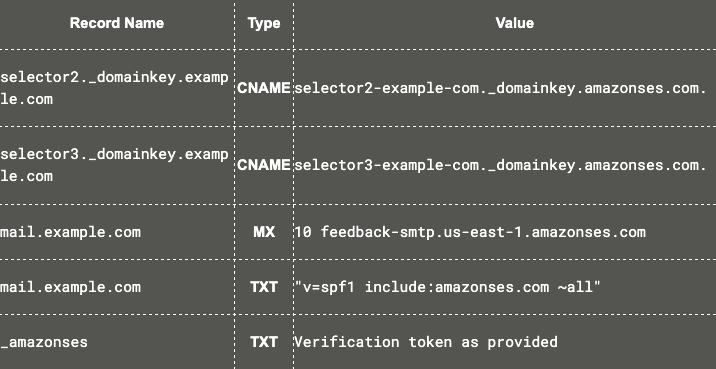
Task: Click the TXT type in the SPF row
Action: [x=264, y=287]
